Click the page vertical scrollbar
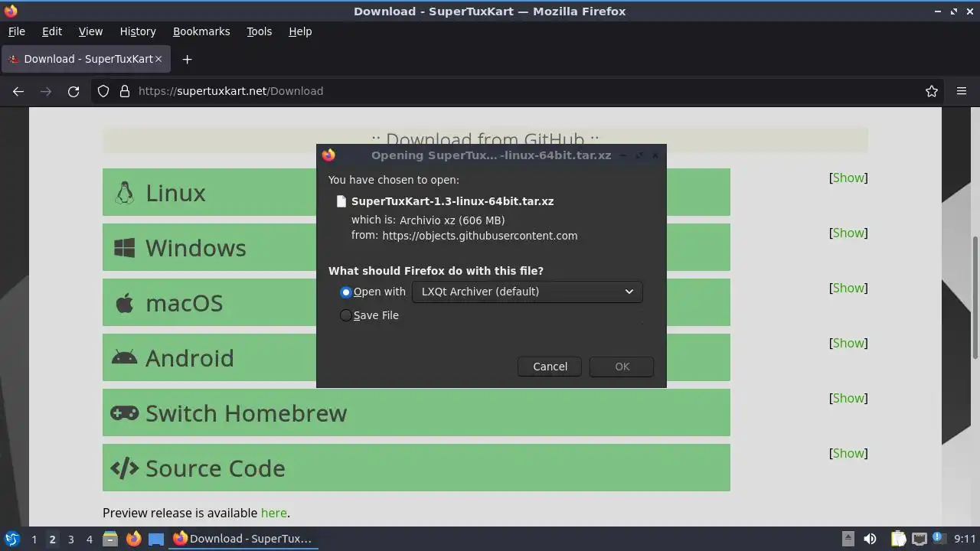 (x=975, y=297)
